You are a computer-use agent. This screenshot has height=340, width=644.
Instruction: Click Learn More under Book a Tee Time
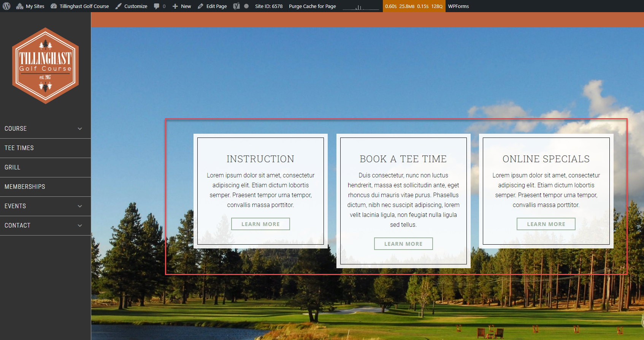(x=403, y=244)
